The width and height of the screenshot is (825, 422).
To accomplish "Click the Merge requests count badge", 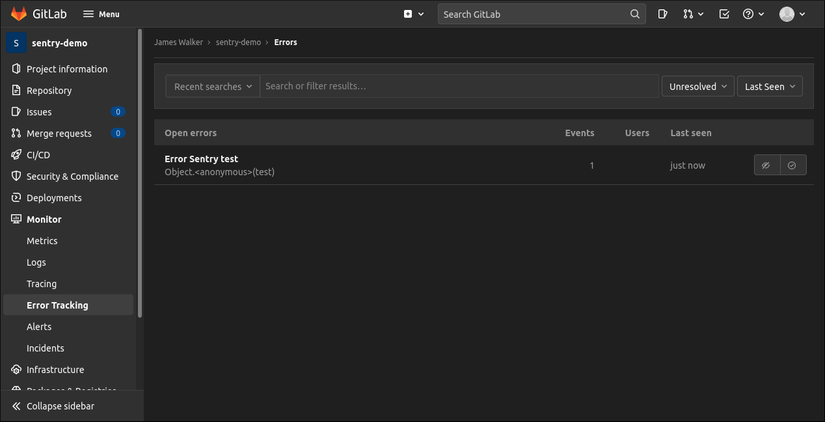I will (118, 134).
